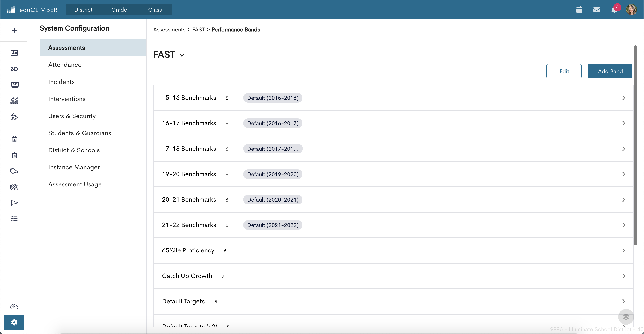Image resolution: width=644 pixels, height=334 pixels.
Task: Select Users & Security menu item
Action: [x=93, y=116]
